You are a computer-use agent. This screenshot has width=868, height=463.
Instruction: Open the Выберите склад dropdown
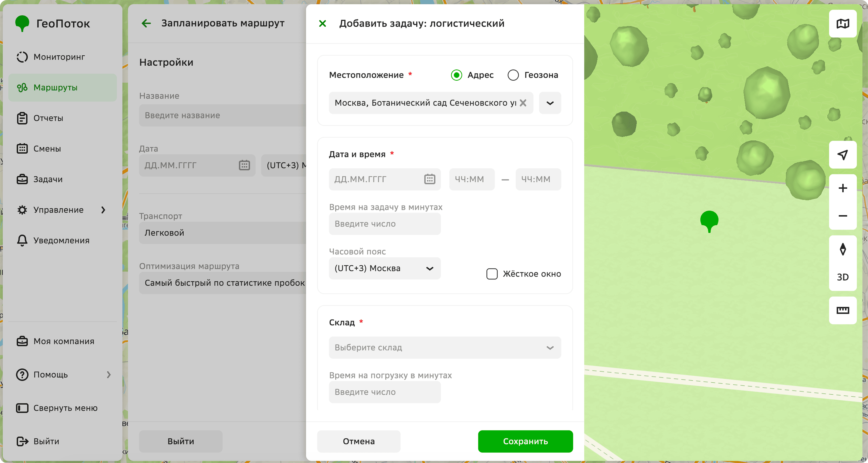[445, 348]
